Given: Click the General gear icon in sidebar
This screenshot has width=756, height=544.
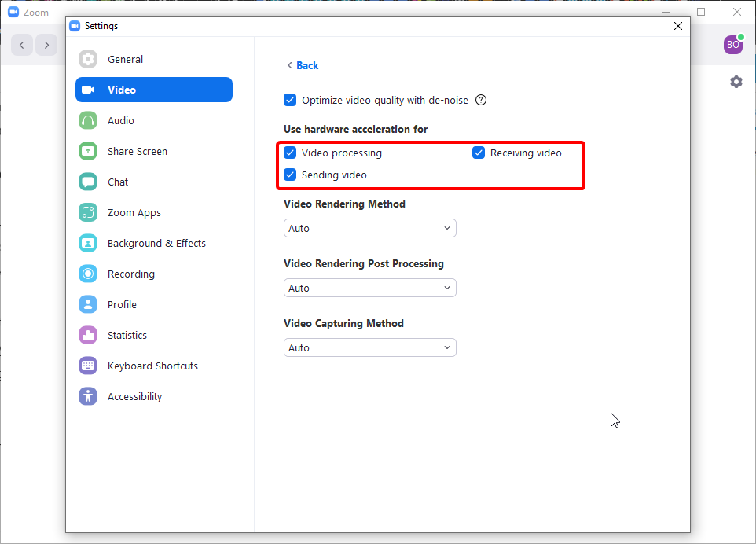Looking at the screenshot, I should pos(88,59).
